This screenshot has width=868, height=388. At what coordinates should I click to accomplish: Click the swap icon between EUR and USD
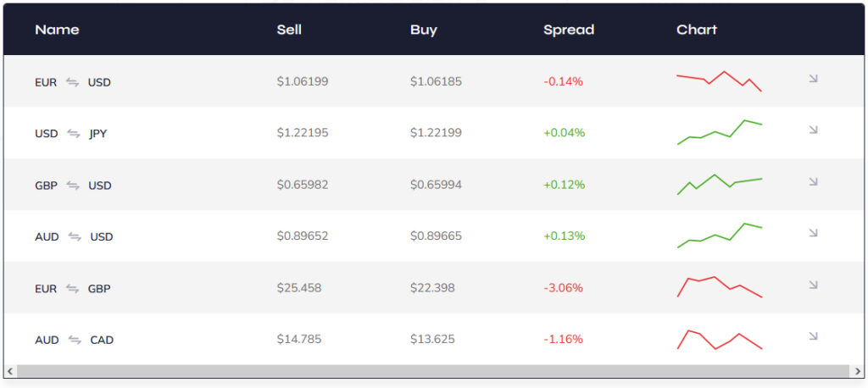point(73,82)
